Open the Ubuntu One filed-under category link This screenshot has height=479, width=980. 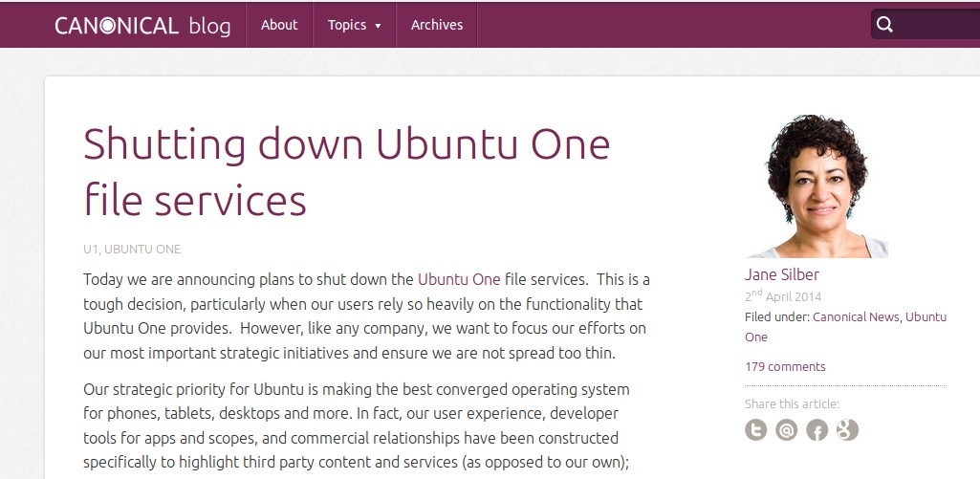point(845,327)
